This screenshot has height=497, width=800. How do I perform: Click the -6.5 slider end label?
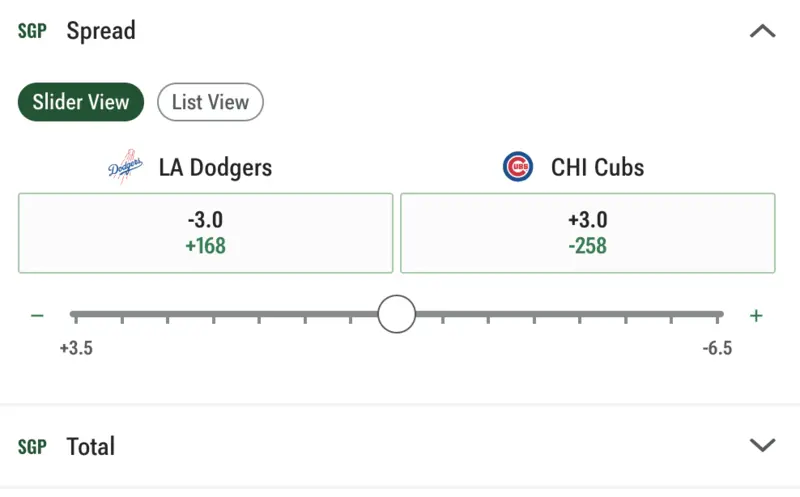click(x=717, y=348)
